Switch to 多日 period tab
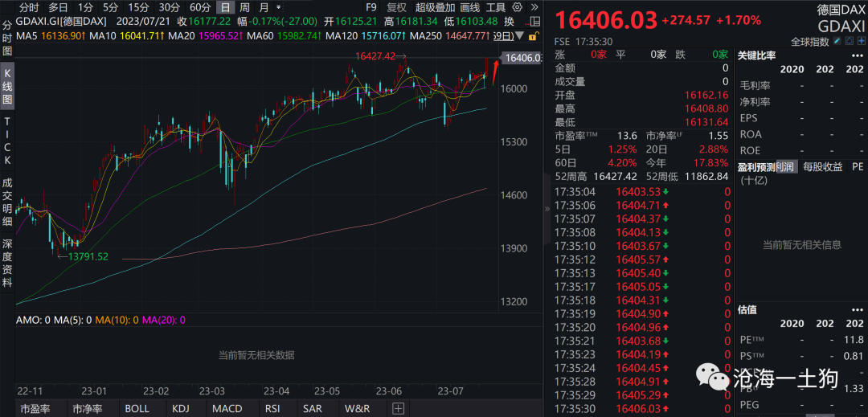Viewport: 868px width, 417px height. click(58, 8)
